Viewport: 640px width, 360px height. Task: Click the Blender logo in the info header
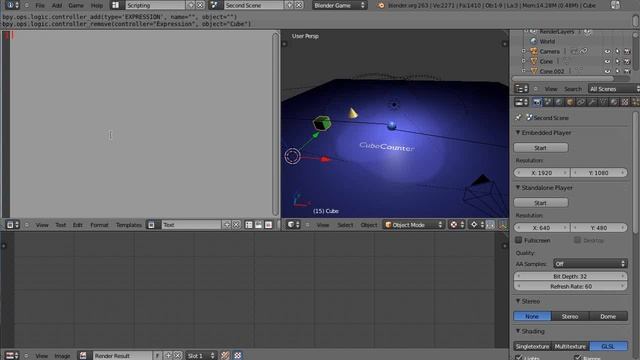[x=380, y=5]
